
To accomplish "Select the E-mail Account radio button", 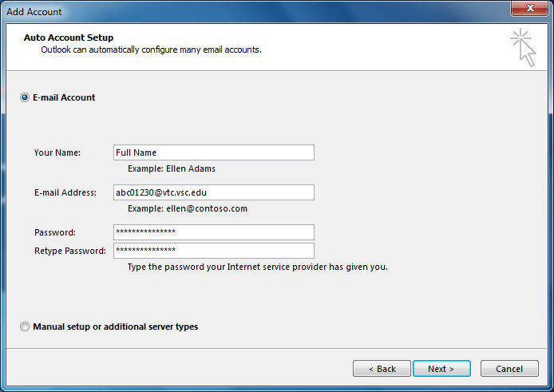I will tap(25, 97).
